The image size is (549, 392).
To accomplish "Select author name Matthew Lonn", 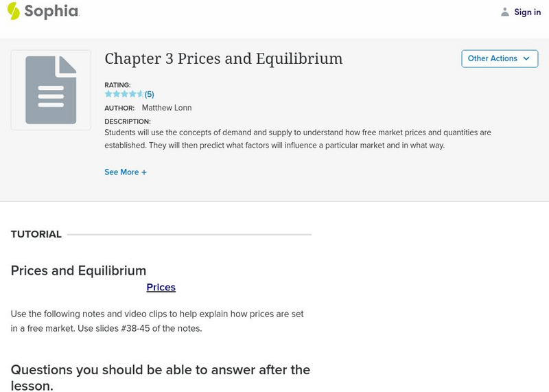I will (167, 108).
